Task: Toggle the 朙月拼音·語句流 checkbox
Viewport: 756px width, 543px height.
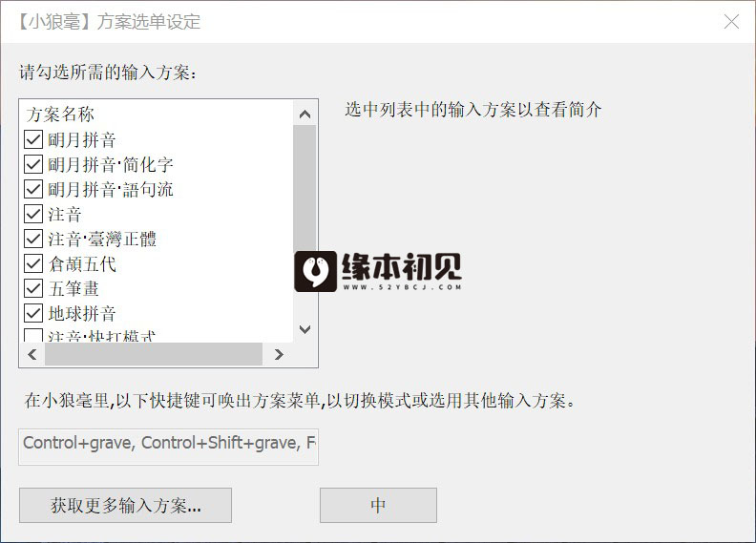Action: (x=33, y=189)
